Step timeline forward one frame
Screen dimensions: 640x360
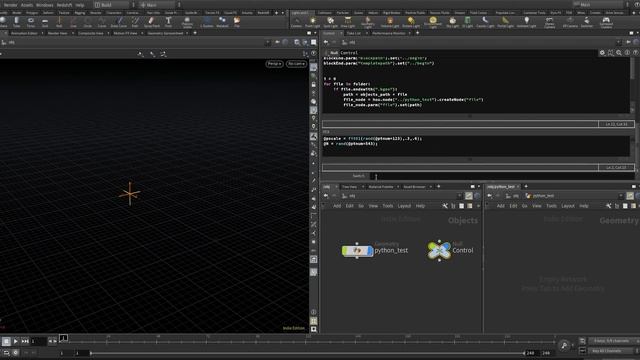tap(55, 341)
